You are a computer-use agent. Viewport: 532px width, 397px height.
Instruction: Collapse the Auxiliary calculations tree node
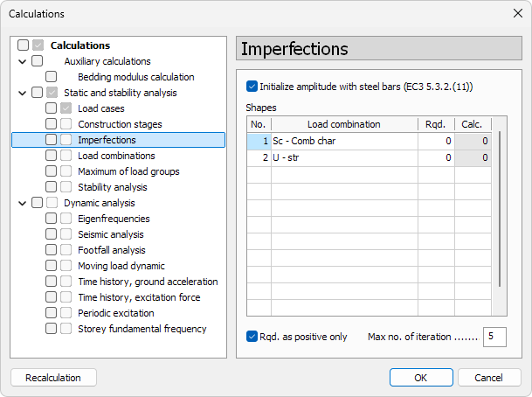click(x=22, y=61)
